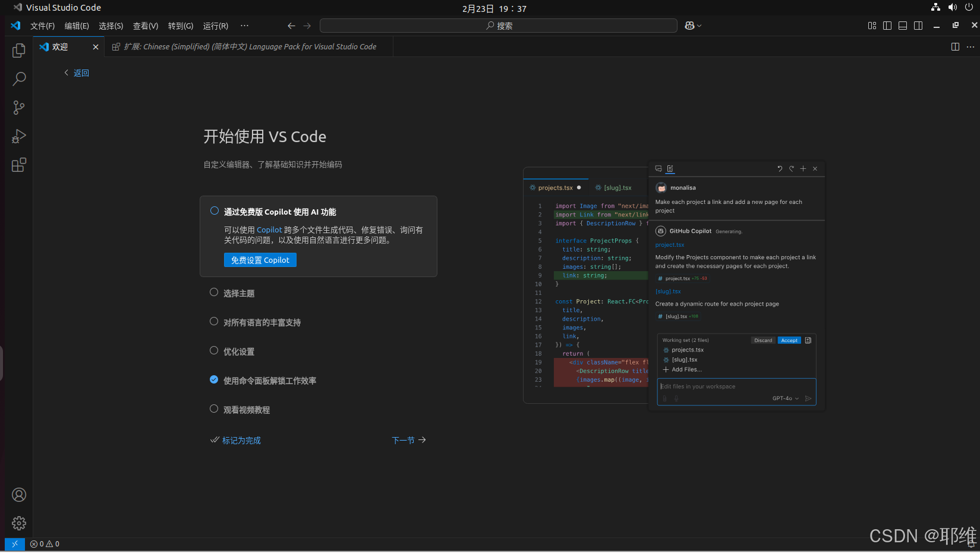
Task: Open the Search view in the activity bar
Action: click(x=18, y=78)
